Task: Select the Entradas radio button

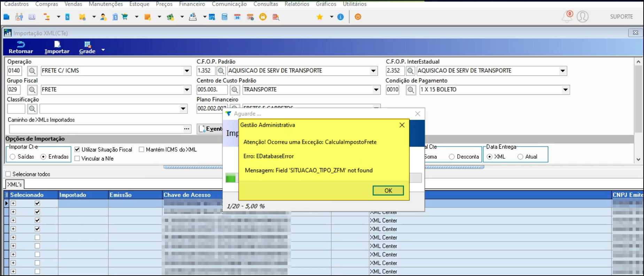Action: click(44, 157)
